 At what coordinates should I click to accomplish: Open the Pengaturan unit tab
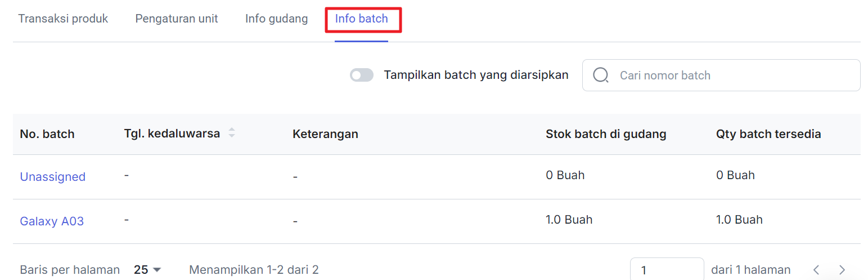(177, 19)
